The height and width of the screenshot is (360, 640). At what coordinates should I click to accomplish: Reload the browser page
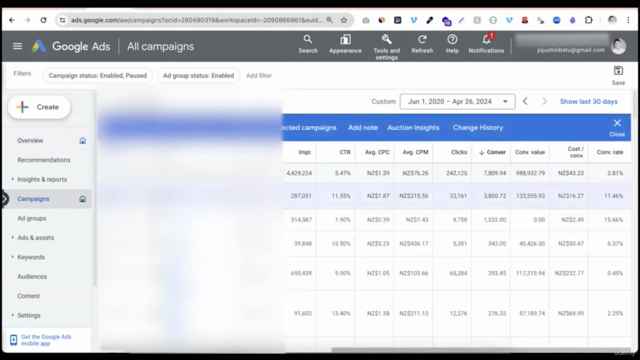(x=43, y=20)
